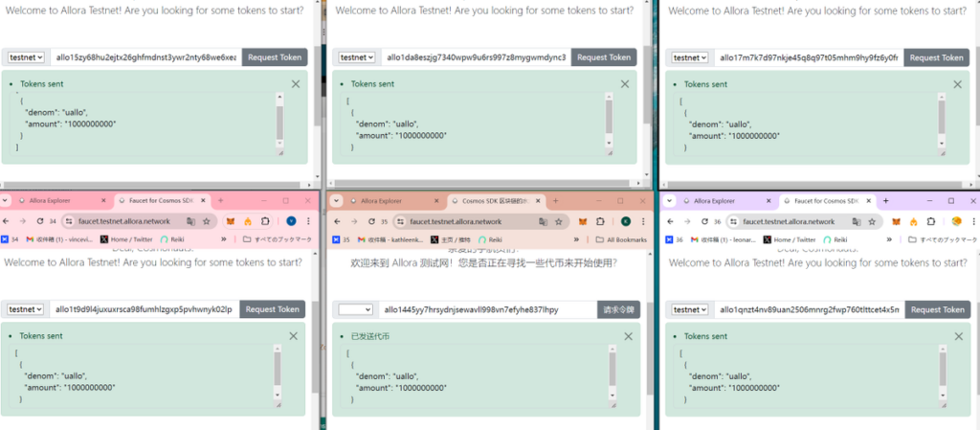Open Extensions puzzle icon in peach window 35
Image resolution: width=980 pixels, height=430 pixels.
coord(601,221)
